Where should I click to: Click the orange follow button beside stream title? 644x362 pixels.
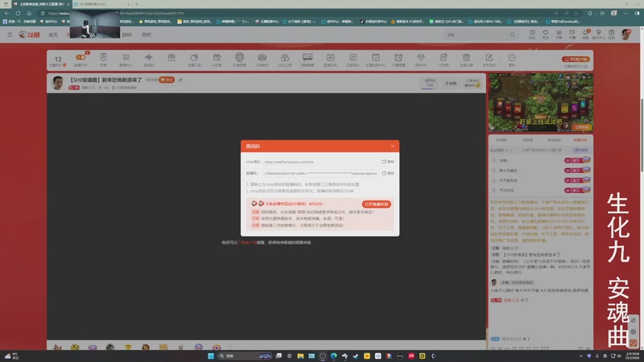167,80
